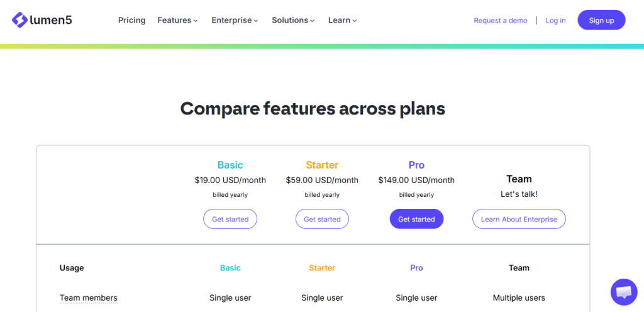Click the Log in link
This screenshot has width=644, height=312.
pos(555,20)
